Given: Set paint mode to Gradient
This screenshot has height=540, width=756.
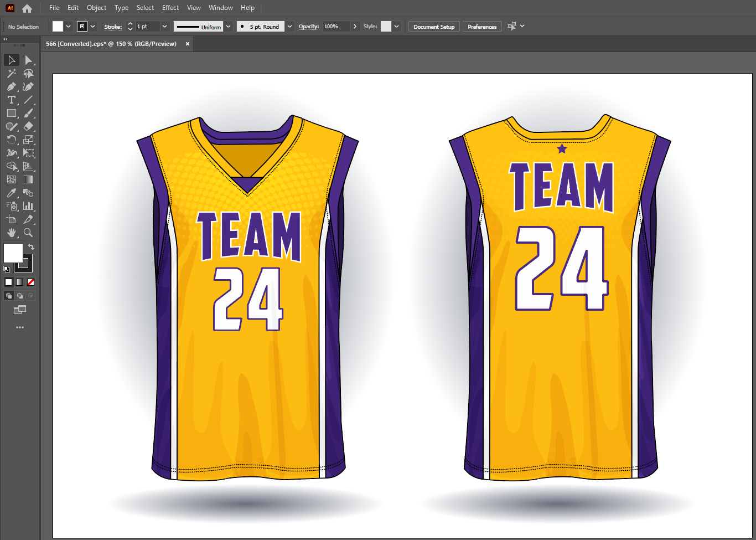Looking at the screenshot, I should [x=20, y=282].
